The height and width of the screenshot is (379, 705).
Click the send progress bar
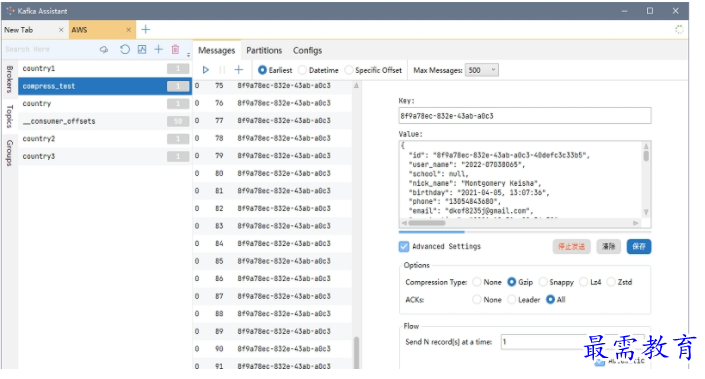[x=525, y=232]
